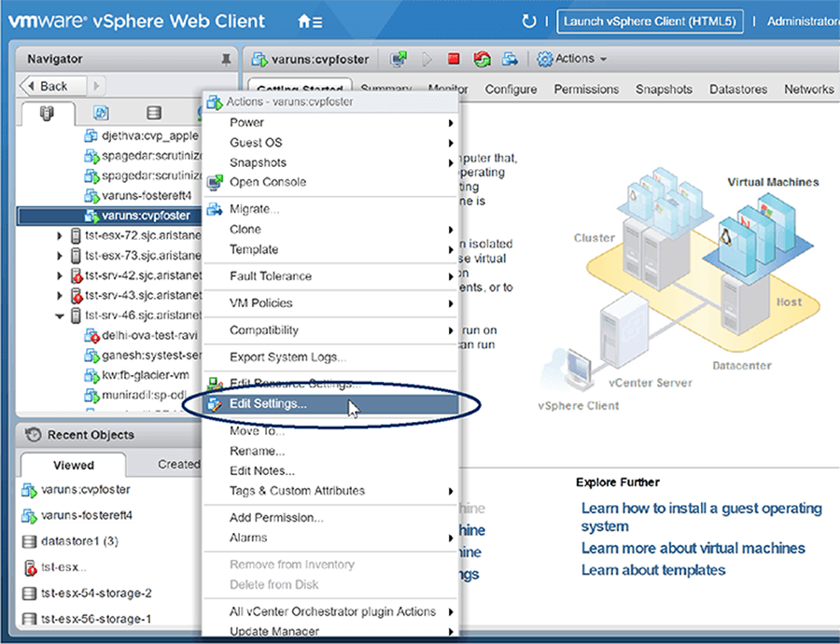Click the Migrate icon in Actions menu
The image size is (840, 644).
pos(215,209)
